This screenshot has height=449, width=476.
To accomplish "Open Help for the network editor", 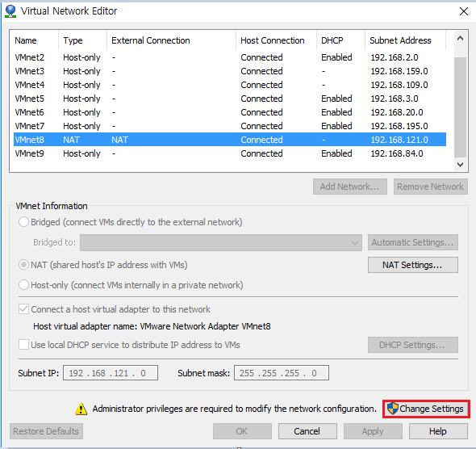I will [438, 431].
